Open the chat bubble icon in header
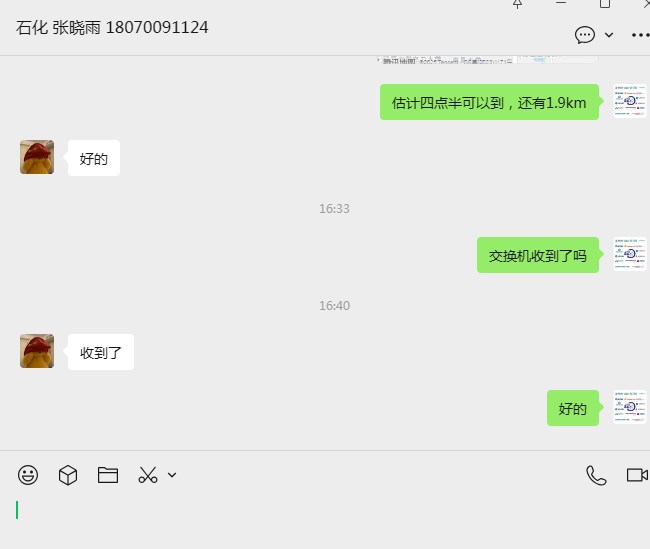The image size is (650, 549). (585, 35)
